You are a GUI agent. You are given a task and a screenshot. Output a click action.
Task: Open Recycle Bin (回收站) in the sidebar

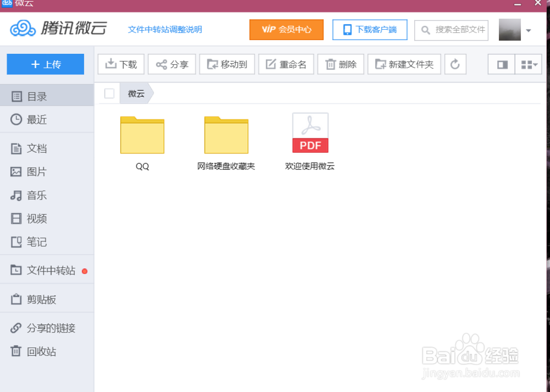tap(47, 351)
